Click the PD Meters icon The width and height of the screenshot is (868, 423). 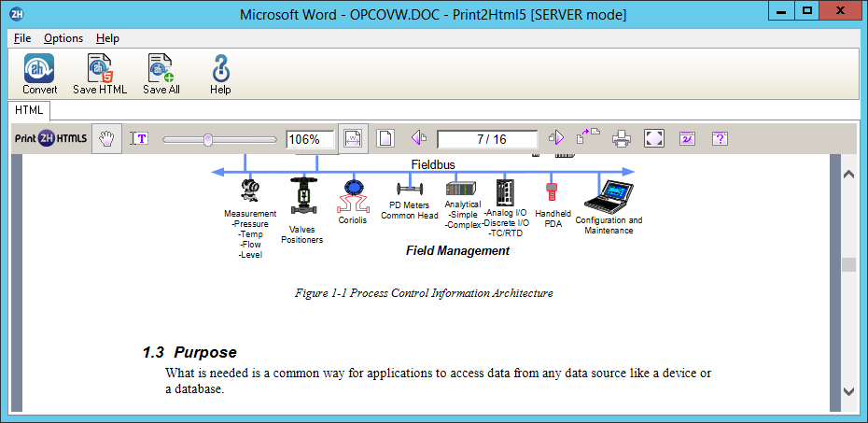coord(410,188)
